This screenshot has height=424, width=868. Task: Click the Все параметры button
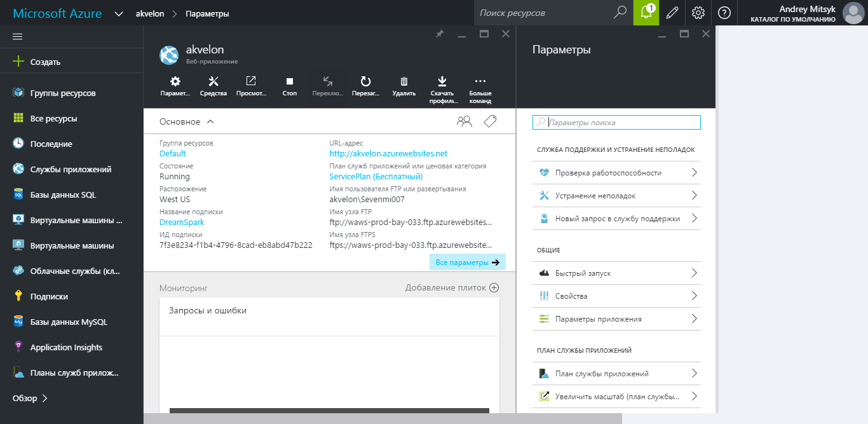coord(467,263)
